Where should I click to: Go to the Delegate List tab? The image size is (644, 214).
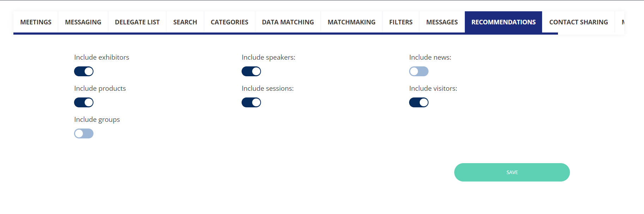pyautogui.click(x=137, y=22)
